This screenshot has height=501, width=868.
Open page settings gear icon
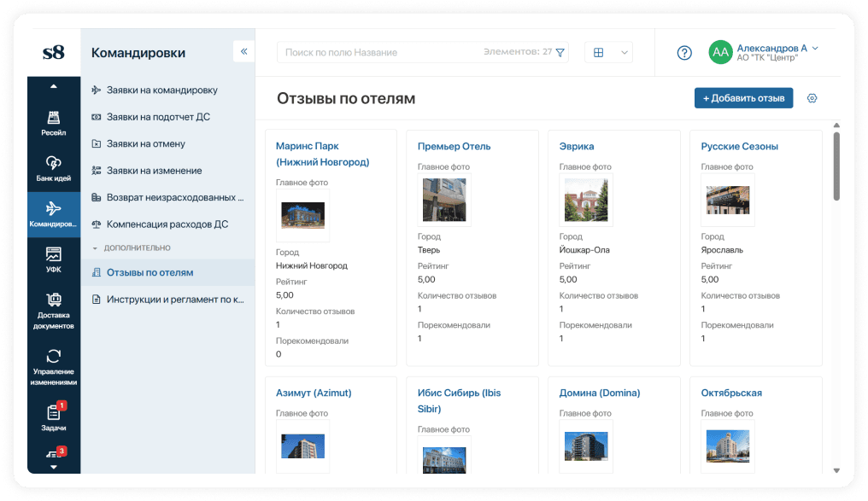[812, 98]
